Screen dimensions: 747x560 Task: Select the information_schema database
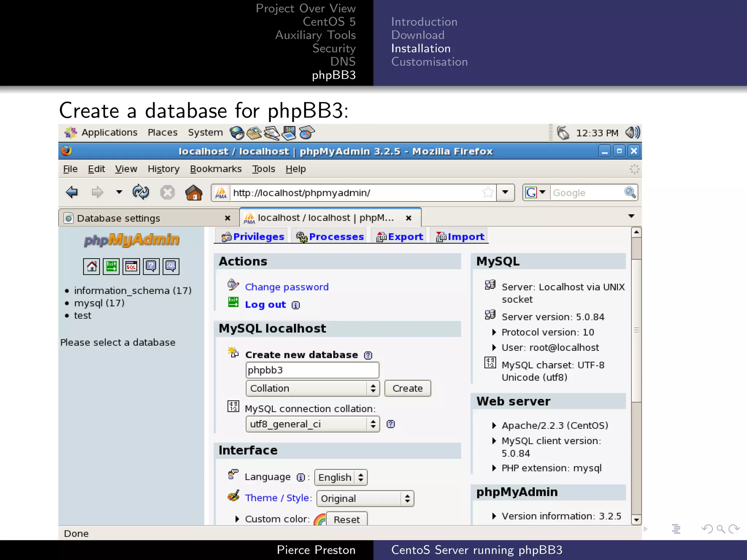point(133,291)
